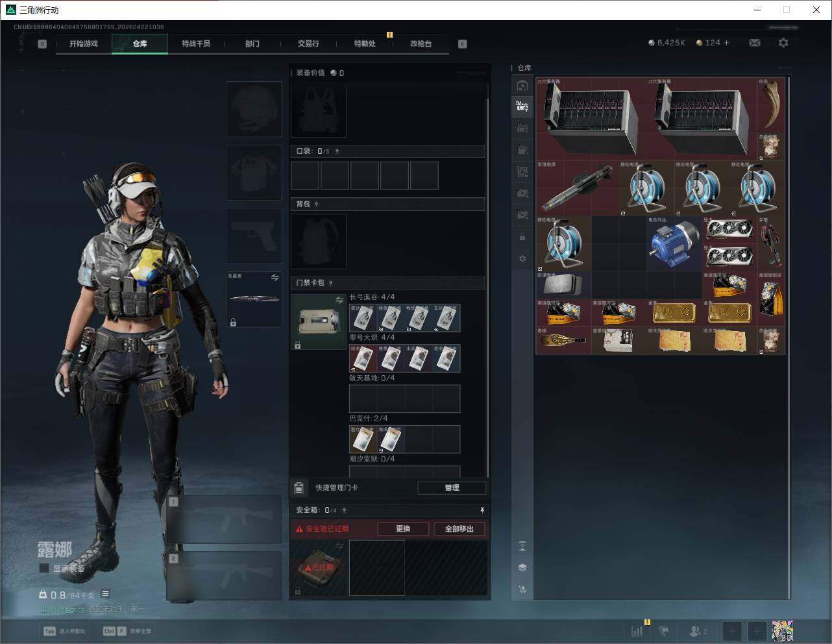This screenshot has height=644, width=832.
Task: Toggle the 显示装备 checkbox
Action: 44,568
